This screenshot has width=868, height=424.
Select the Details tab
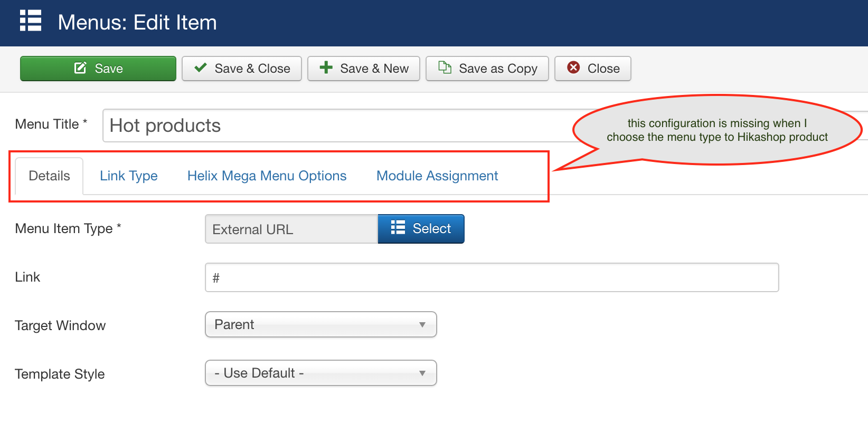click(49, 176)
